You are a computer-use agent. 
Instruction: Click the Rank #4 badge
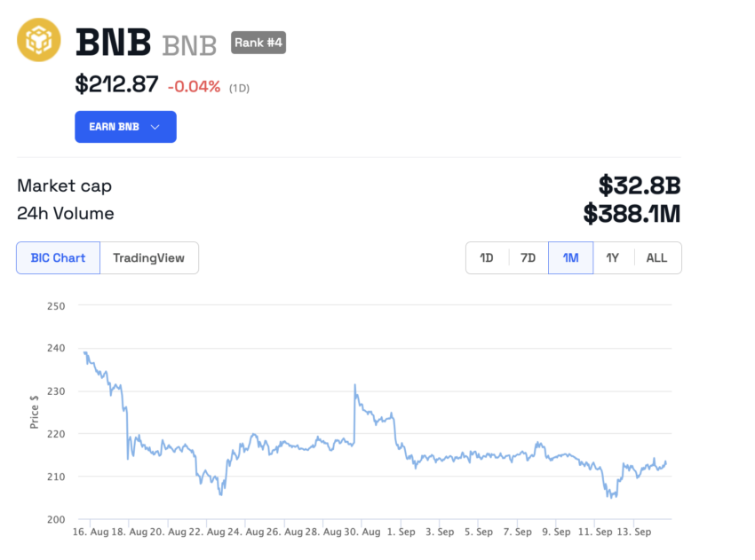point(258,42)
